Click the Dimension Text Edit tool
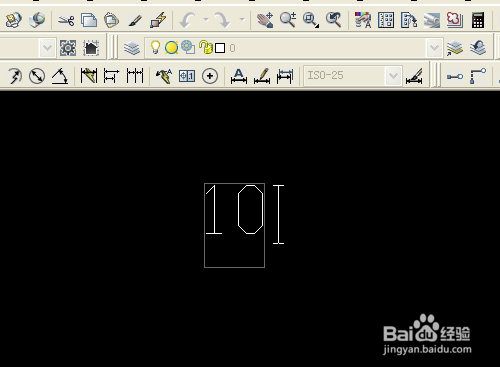Screen dimensions: 500x367 click(262, 76)
